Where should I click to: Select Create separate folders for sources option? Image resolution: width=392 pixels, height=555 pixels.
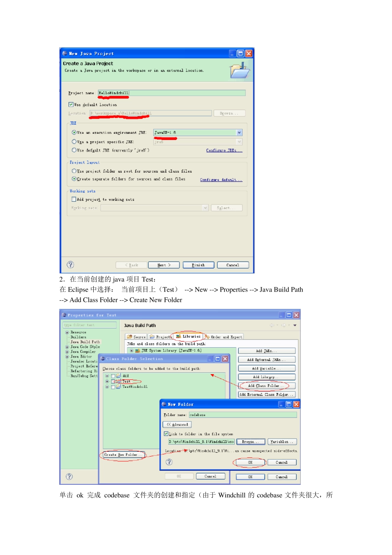74,179
